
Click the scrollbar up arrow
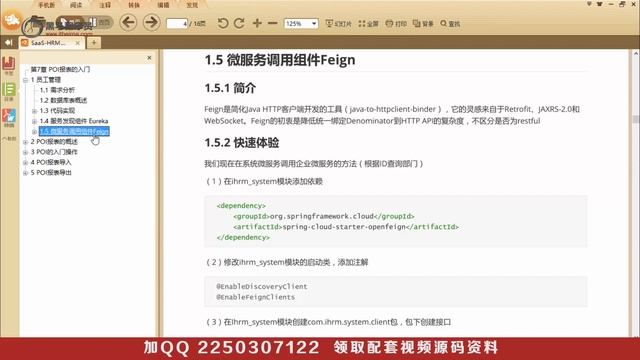tap(636, 53)
